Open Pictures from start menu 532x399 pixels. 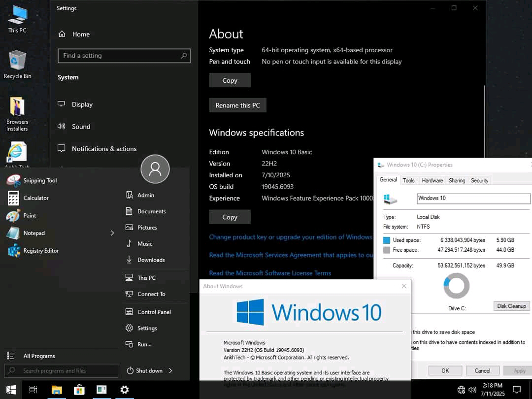(141, 228)
